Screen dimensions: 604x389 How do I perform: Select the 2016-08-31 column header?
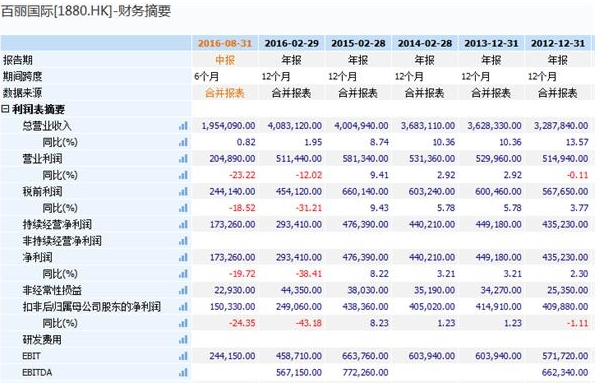tap(225, 43)
